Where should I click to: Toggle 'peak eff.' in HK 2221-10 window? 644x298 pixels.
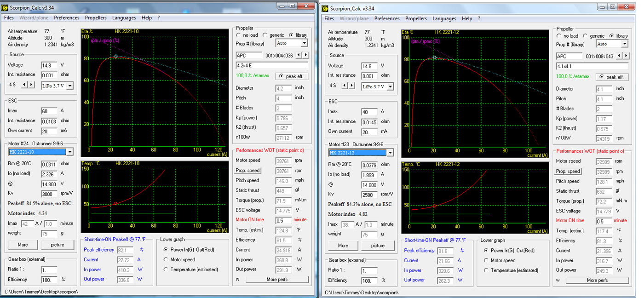292,76
